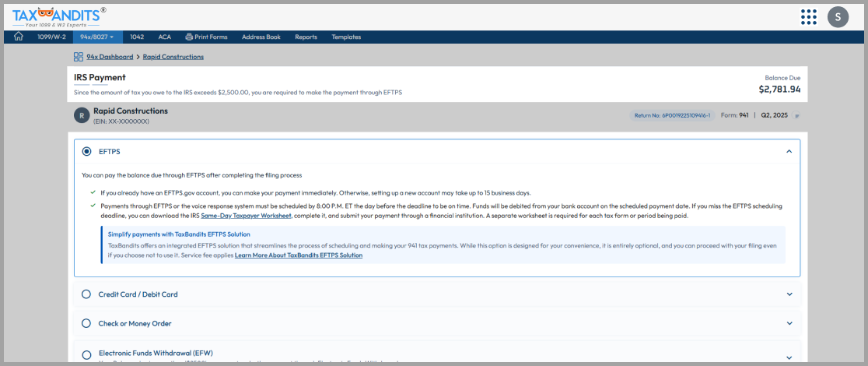The width and height of the screenshot is (868, 366).
Task: Click Simplify payments with TaxBandits EFTPS Solution heading
Action: point(180,234)
